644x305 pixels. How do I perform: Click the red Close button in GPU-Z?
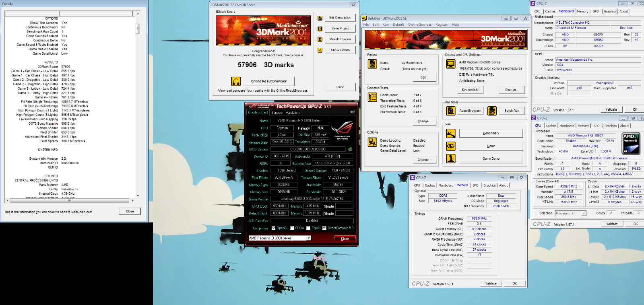(345, 239)
